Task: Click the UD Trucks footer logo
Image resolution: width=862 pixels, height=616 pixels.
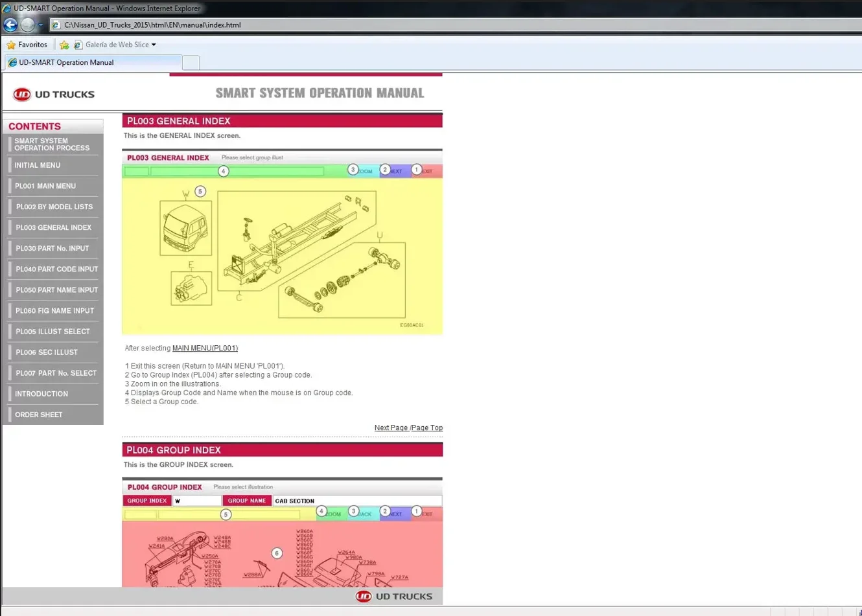Action: pyautogui.click(x=394, y=596)
